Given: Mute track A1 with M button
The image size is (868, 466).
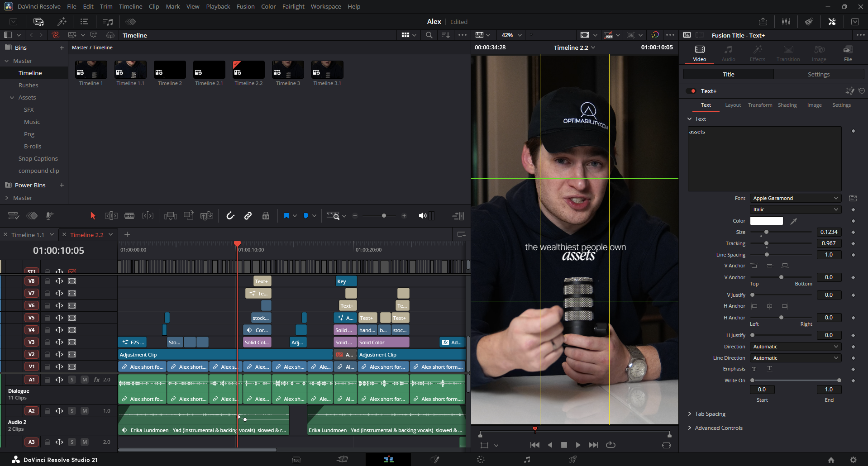Looking at the screenshot, I should point(85,380).
